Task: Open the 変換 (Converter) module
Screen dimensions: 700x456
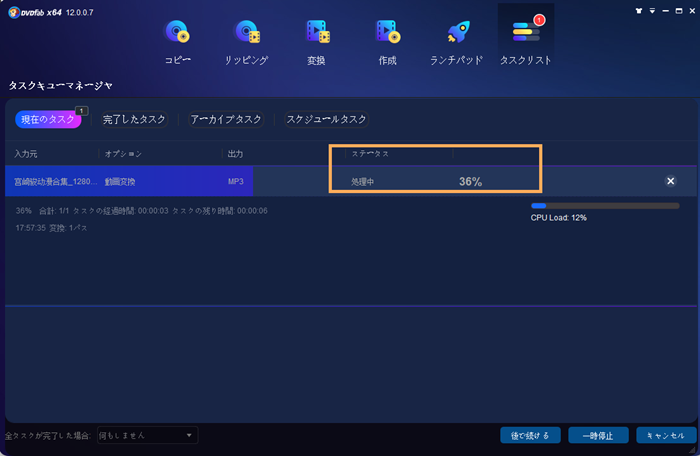Action: click(x=318, y=38)
